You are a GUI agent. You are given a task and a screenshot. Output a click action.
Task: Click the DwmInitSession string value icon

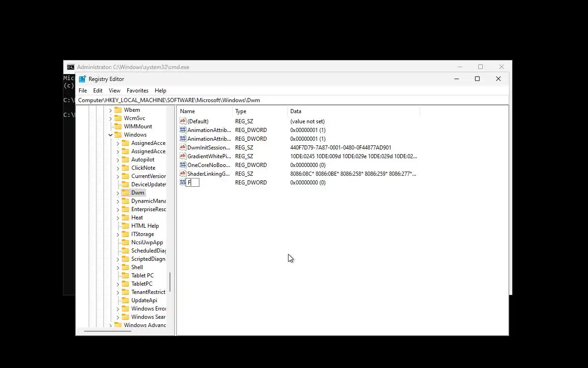183,148
